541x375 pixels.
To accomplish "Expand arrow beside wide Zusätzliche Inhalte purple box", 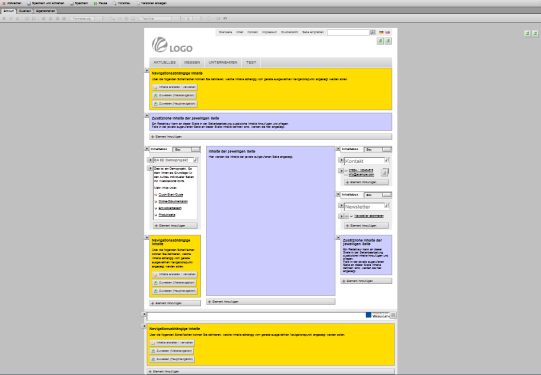I will [x=147, y=116].
